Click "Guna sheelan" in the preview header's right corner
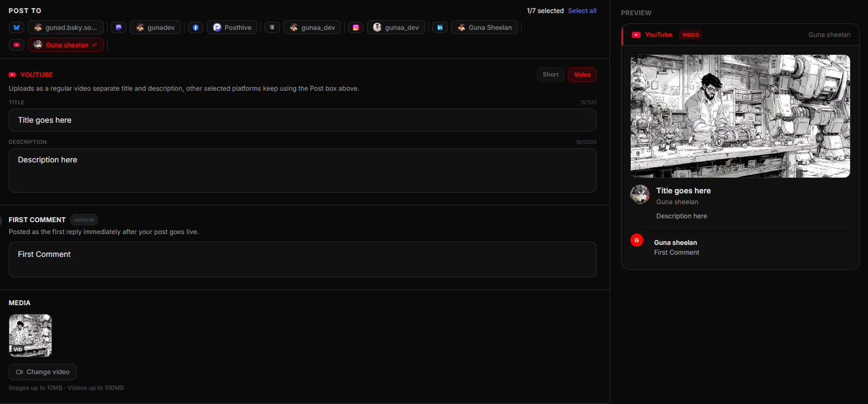The image size is (868, 404). [829, 35]
